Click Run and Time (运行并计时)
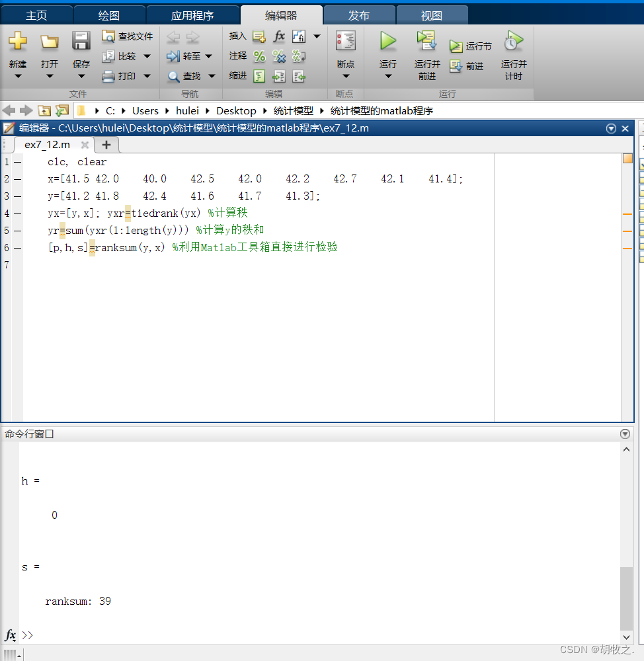The height and width of the screenshot is (661, 644). pos(513,55)
